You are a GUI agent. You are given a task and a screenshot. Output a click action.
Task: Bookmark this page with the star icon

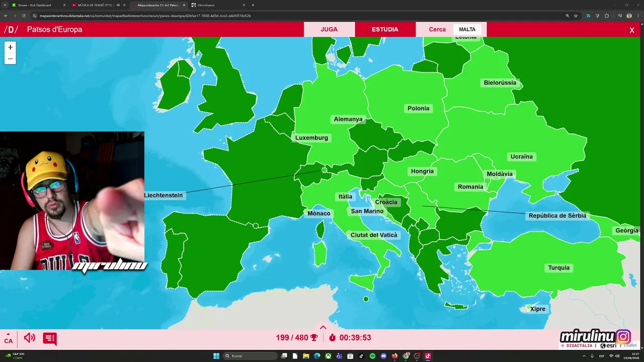[576, 16]
